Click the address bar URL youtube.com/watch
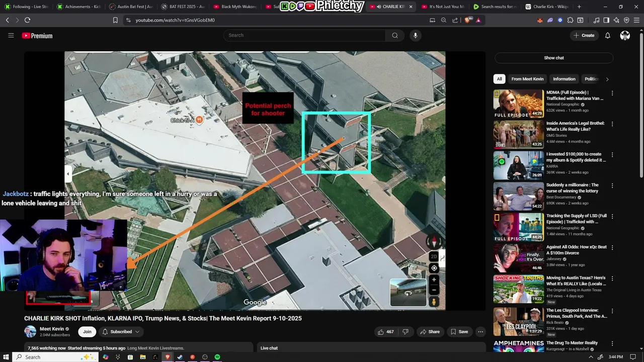The height and width of the screenshot is (362, 644). (175, 20)
